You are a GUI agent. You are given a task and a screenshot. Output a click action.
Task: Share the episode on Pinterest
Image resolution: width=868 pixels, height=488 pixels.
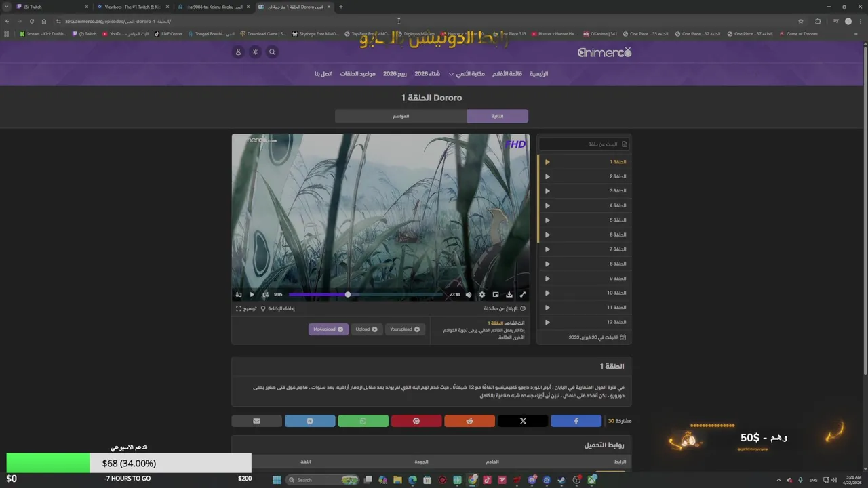point(416,421)
